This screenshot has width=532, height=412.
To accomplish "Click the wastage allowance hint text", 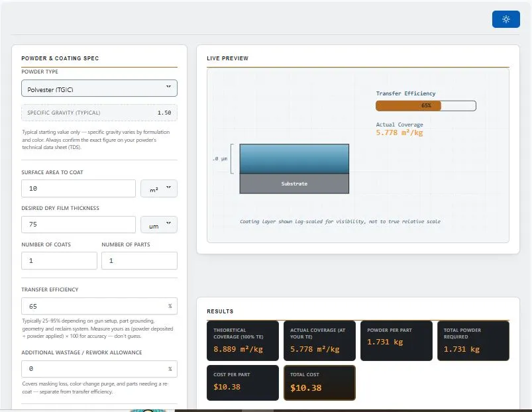I will (95, 387).
